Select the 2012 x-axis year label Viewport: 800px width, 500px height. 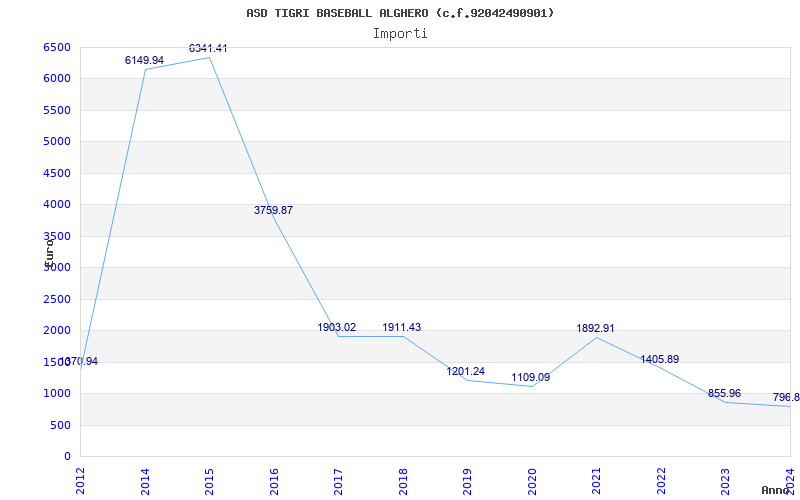[x=80, y=481]
